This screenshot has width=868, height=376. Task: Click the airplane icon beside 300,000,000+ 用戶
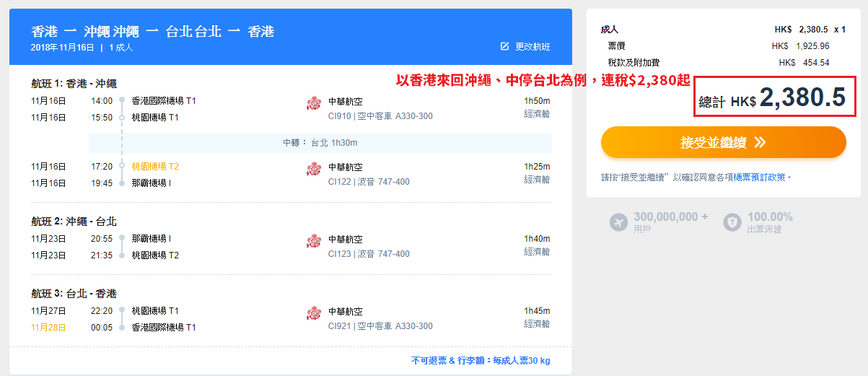618,222
